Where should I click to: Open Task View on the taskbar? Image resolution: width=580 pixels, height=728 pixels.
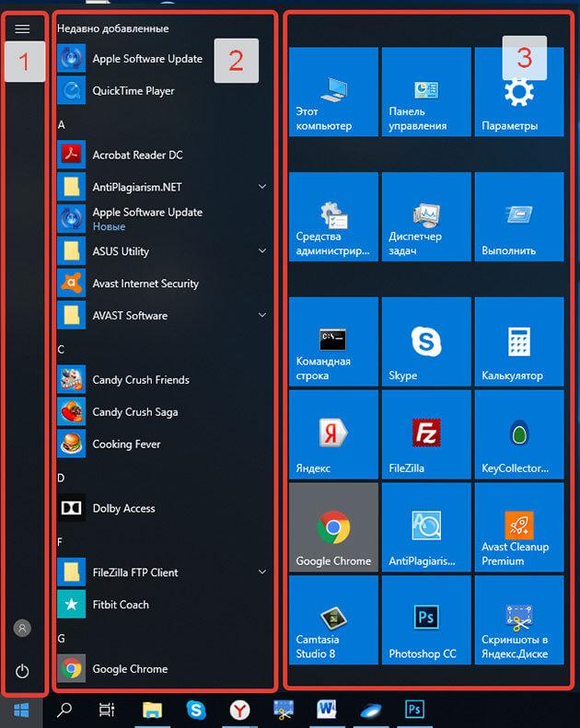tap(107, 710)
